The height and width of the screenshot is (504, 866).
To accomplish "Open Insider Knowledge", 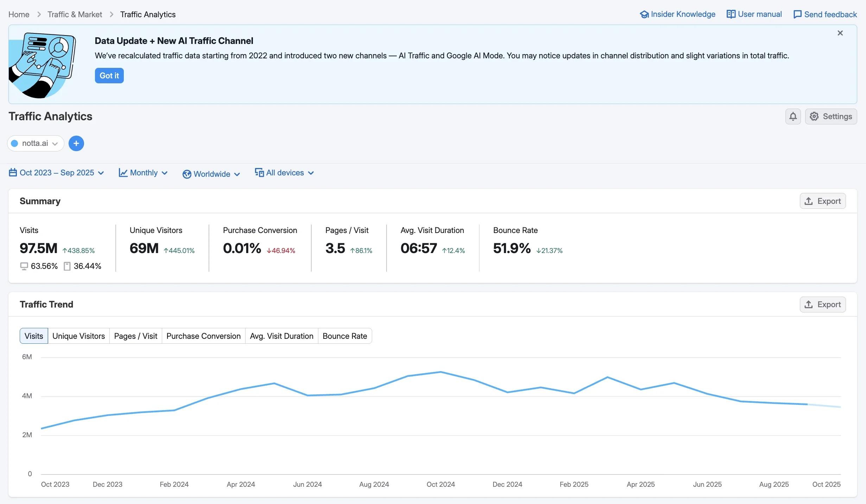I will coord(677,14).
